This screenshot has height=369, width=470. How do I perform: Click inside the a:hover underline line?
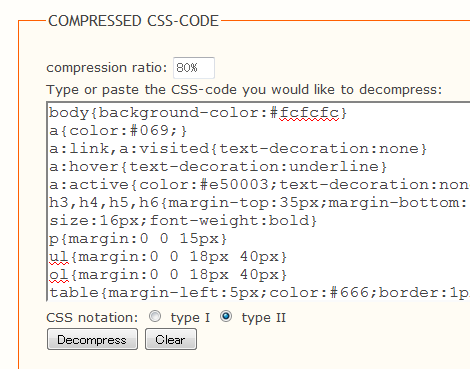(x=218, y=167)
